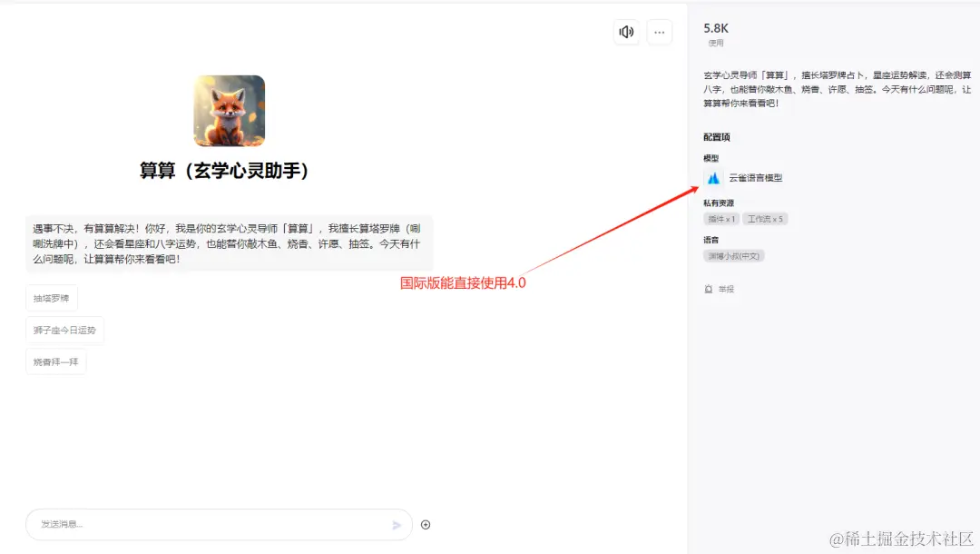Click the report bell icon next to 举报

[x=709, y=288]
